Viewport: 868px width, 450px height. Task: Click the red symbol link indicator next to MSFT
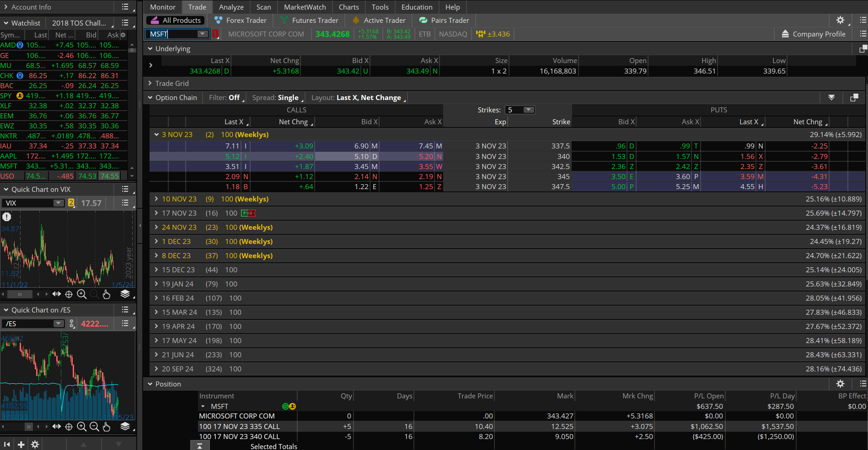(x=215, y=34)
